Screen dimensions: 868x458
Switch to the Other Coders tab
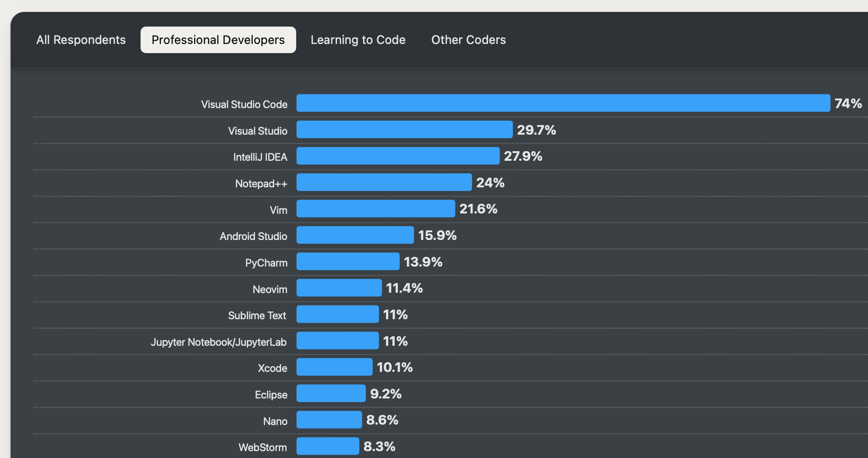(468, 40)
